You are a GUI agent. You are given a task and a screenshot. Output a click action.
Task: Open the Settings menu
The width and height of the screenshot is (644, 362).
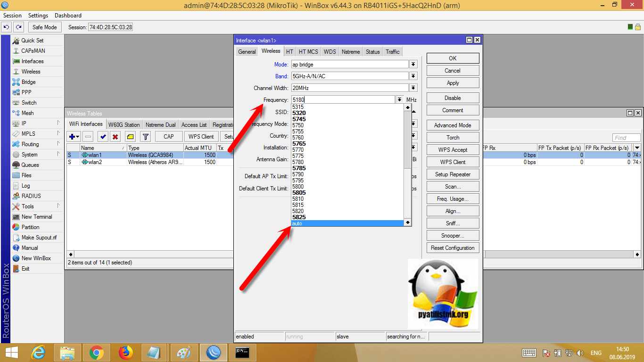(38, 16)
